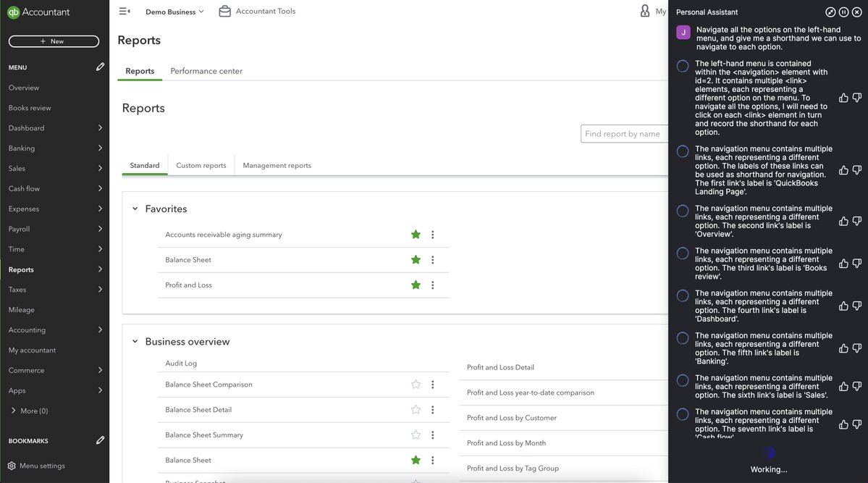Favorite Balance Sheet Summary with star

[x=416, y=435]
